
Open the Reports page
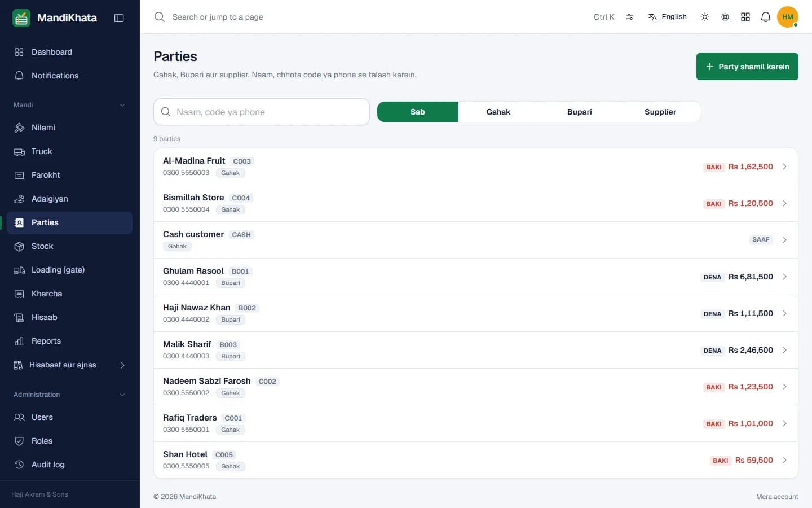tap(69, 341)
